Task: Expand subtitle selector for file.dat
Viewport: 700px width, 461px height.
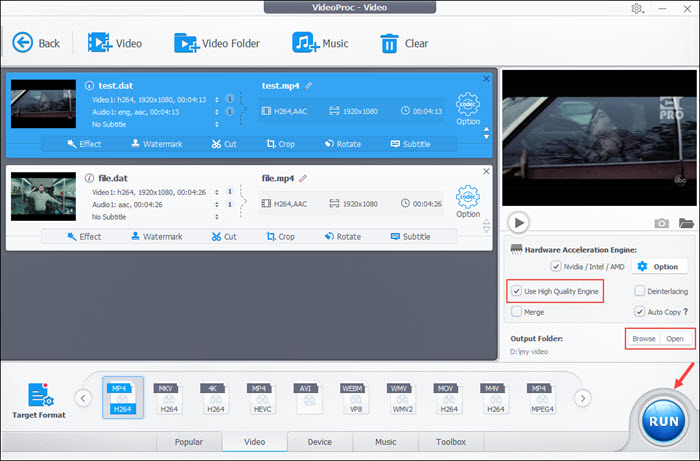Action: tap(217, 217)
